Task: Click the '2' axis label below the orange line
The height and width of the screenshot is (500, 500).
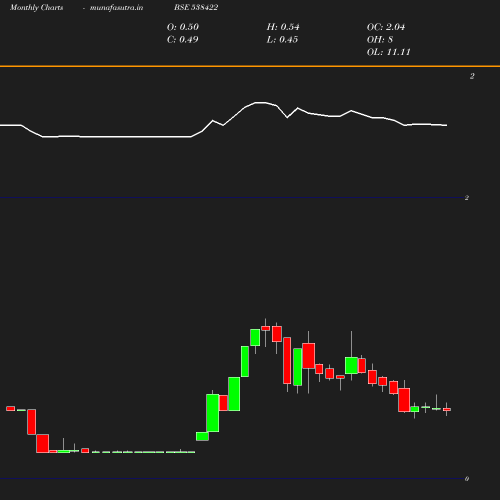Action: tap(472, 76)
